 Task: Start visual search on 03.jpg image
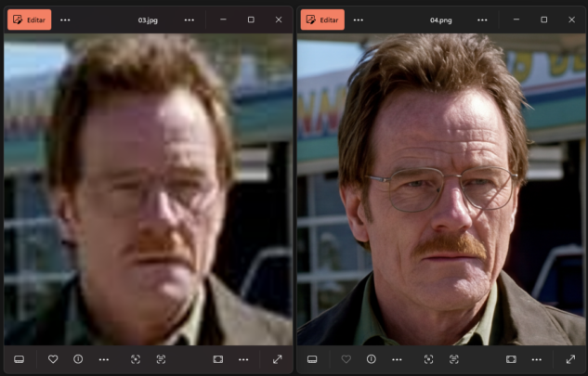coord(136,359)
